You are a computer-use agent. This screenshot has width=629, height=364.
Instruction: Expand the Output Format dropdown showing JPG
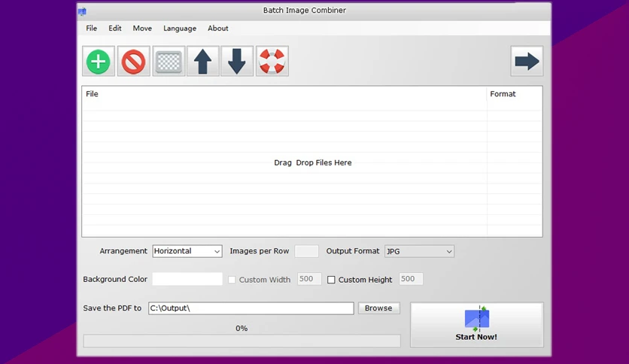coord(419,251)
